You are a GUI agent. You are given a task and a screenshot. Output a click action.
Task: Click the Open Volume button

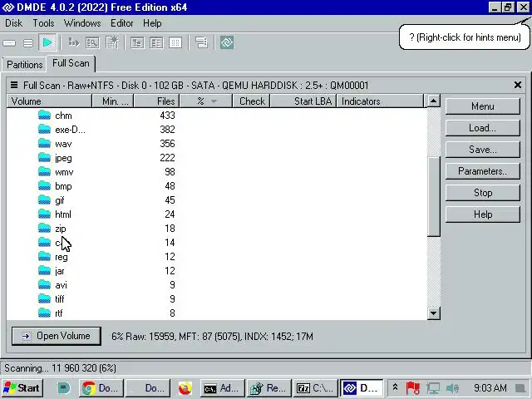coord(57,336)
